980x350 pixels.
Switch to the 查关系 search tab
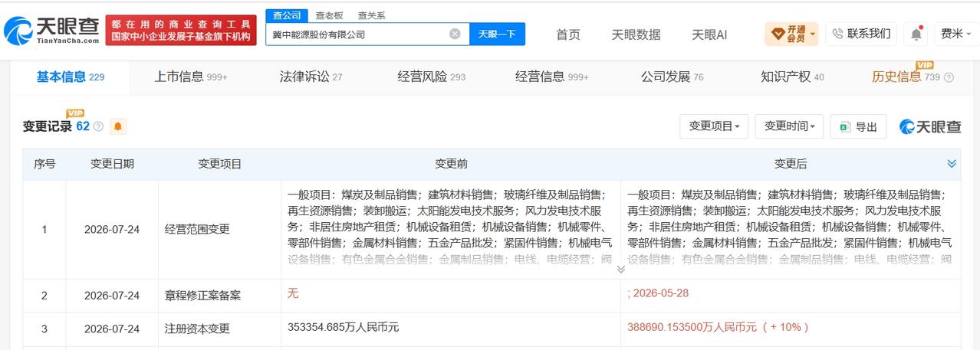click(x=371, y=15)
